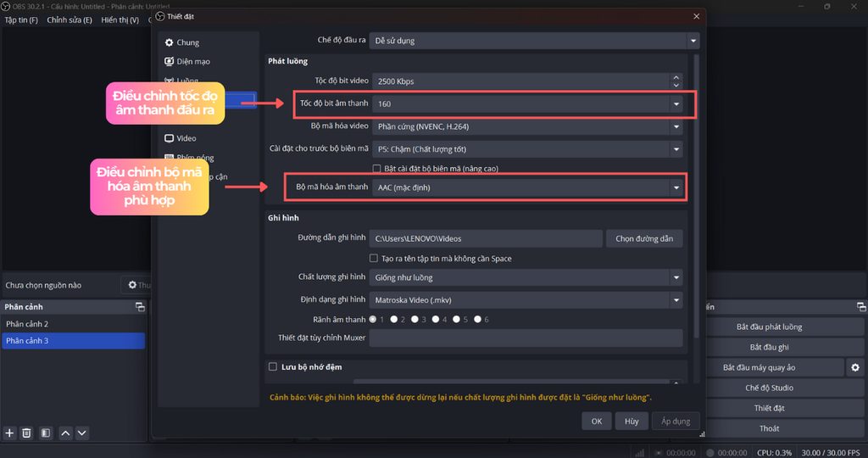Delete the selected scene with trash icon
Viewport: 868px width, 458px height.
point(26,433)
